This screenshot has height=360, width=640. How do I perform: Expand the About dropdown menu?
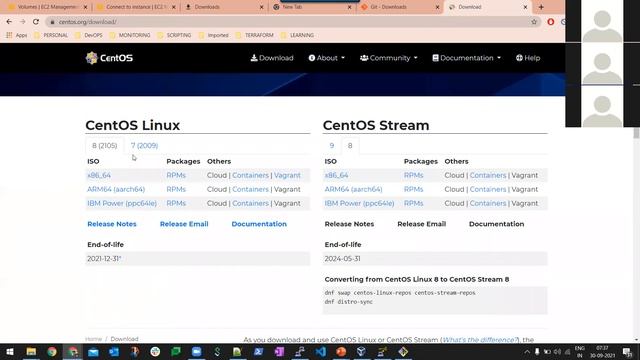pyautogui.click(x=327, y=58)
